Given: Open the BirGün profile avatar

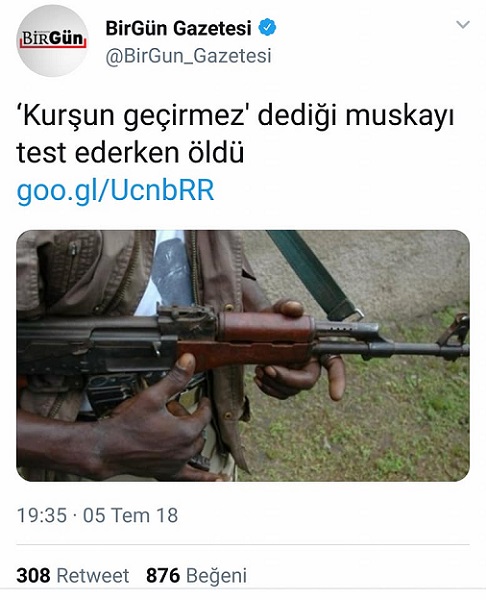Looking at the screenshot, I should [52, 41].
